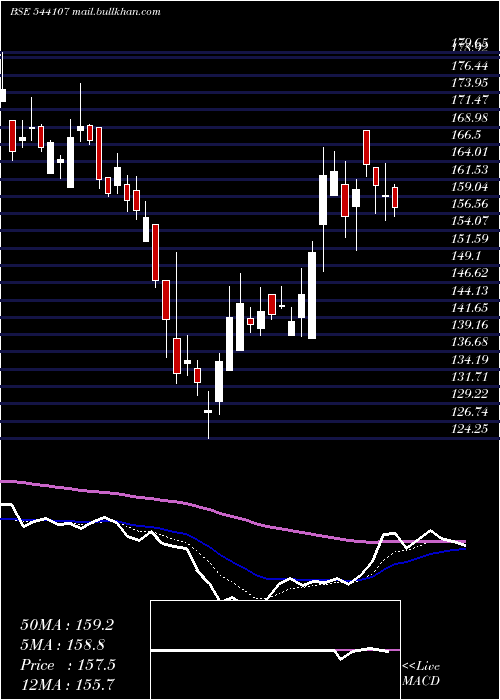Click the '<<Live MACD' label
This screenshot has width=500, height=700.
coord(421,674)
